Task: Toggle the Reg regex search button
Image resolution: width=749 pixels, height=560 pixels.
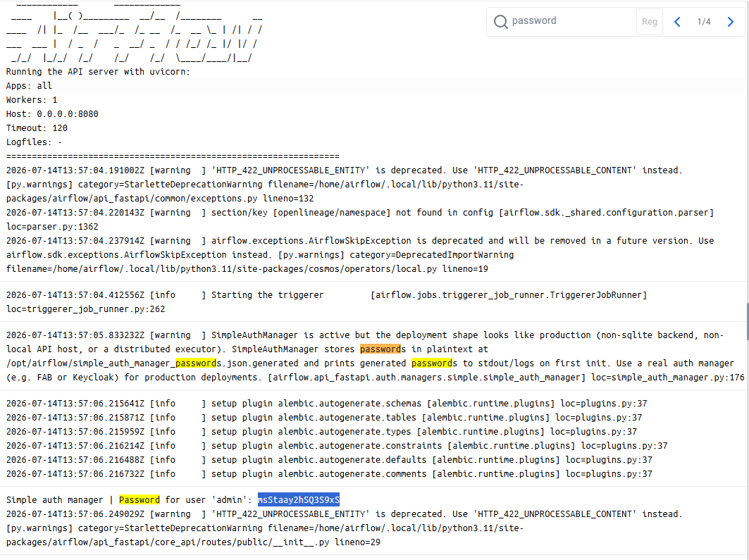Action: pyautogui.click(x=649, y=21)
